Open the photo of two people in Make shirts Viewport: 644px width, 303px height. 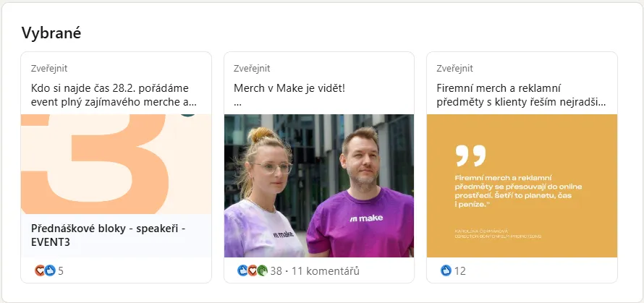point(319,186)
